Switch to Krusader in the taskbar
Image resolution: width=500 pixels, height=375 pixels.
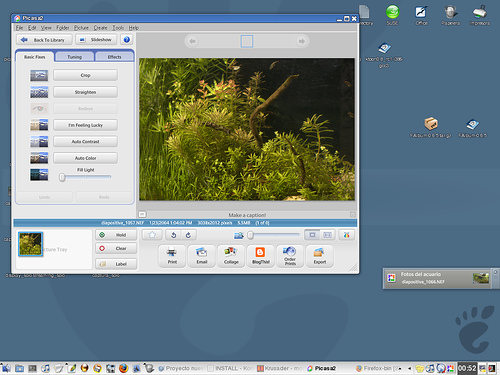click(x=279, y=368)
